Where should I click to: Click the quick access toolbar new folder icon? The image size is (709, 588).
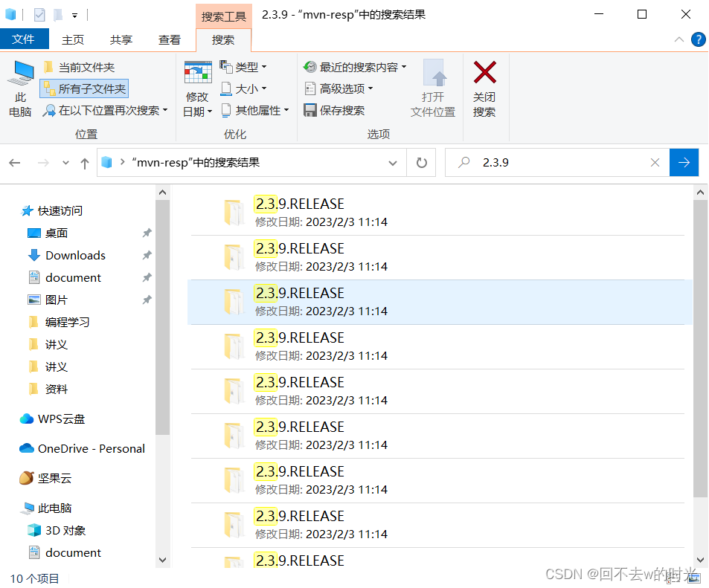click(58, 15)
